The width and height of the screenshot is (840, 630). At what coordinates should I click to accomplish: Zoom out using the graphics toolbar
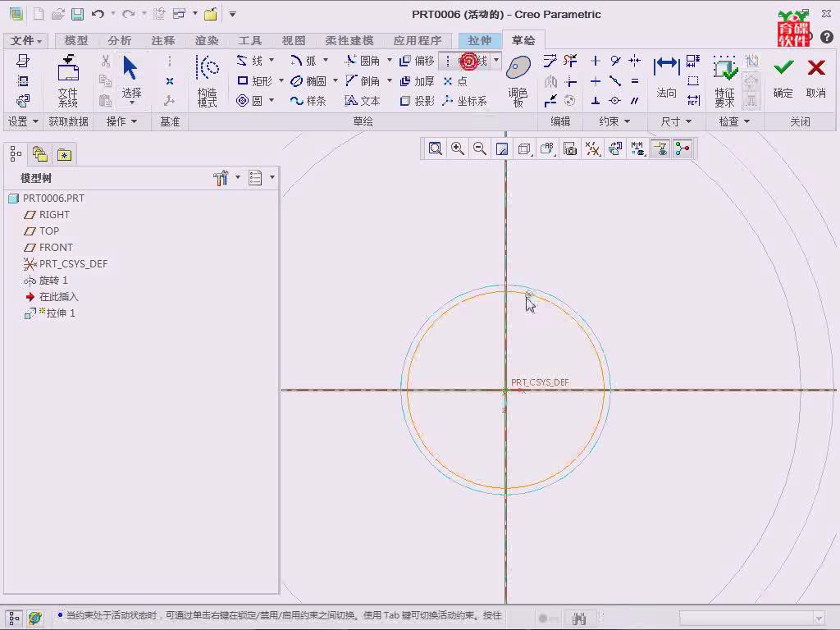pyautogui.click(x=480, y=149)
